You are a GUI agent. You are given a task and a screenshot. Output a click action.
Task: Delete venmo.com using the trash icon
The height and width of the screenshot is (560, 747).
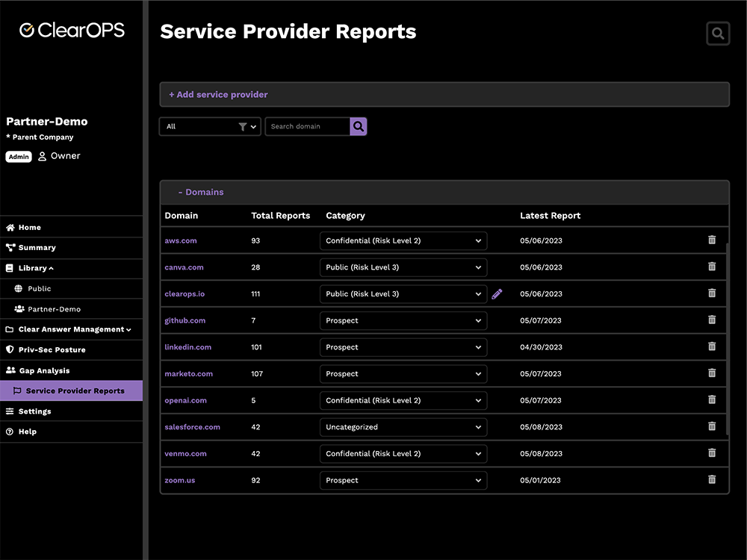[x=712, y=453]
